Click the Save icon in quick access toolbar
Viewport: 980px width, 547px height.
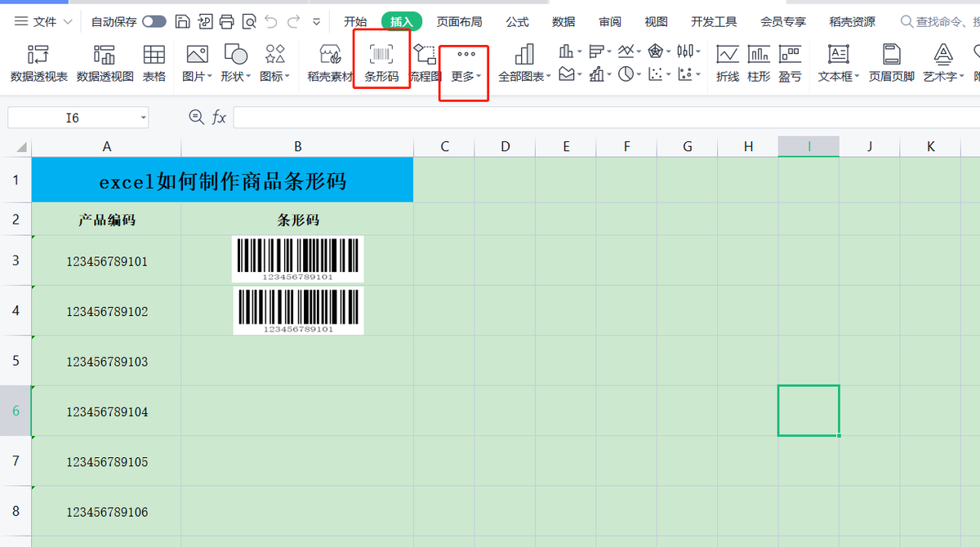pyautogui.click(x=184, y=21)
